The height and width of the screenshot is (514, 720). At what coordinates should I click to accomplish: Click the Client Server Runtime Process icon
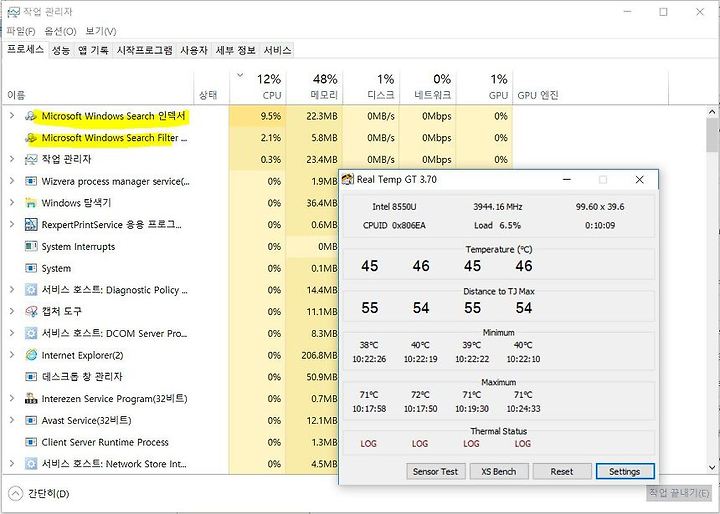[x=31, y=442]
